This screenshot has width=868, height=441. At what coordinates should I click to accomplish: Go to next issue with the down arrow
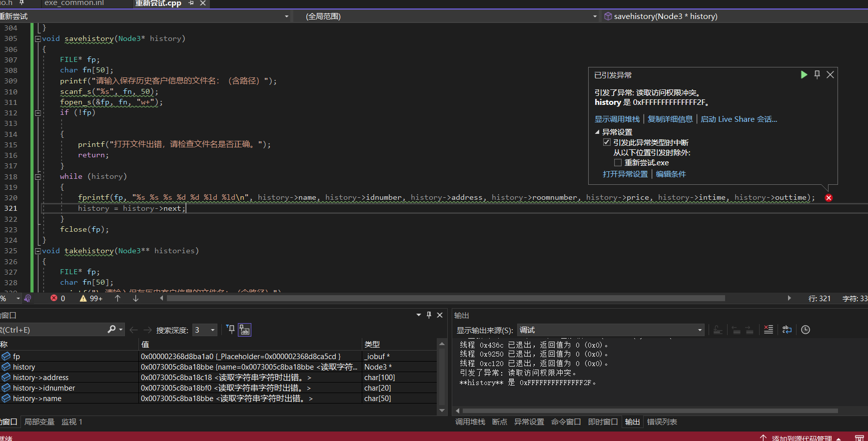pyautogui.click(x=135, y=298)
